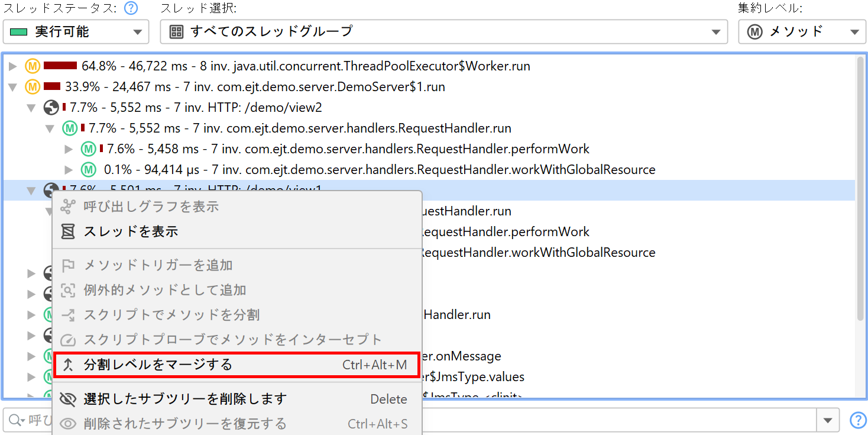Choose スレッドを表示 from the context menu
Image resolution: width=868 pixels, height=435 pixels.
click(130, 231)
